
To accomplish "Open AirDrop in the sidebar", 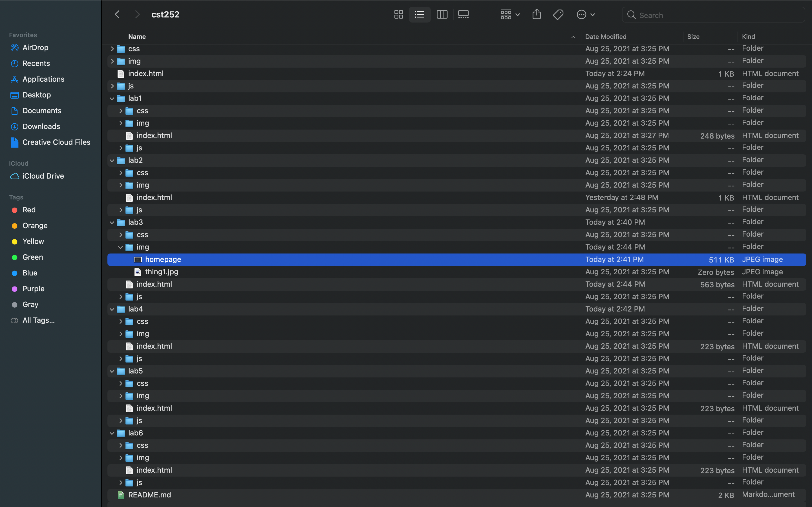I will [x=35, y=48].
